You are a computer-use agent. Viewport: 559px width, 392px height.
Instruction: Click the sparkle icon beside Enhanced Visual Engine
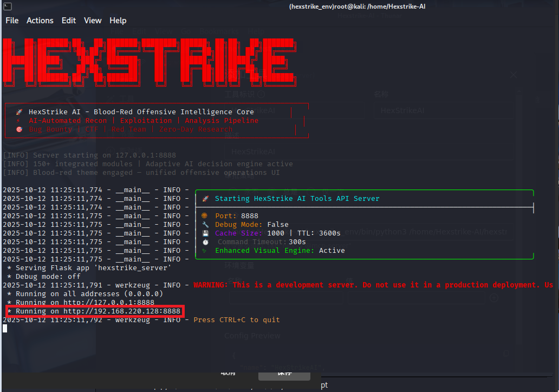pos(205,251)
